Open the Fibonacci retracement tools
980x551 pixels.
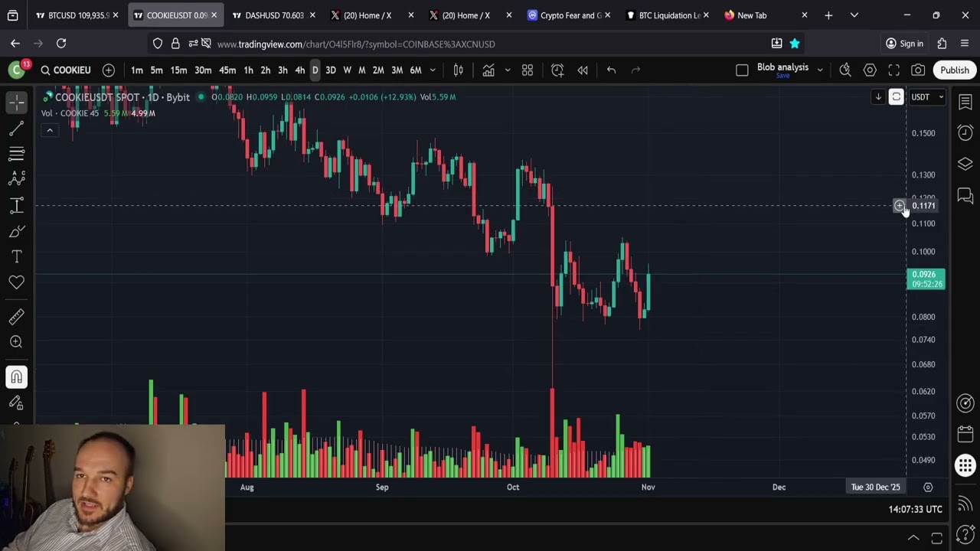(x=17, y=153)
